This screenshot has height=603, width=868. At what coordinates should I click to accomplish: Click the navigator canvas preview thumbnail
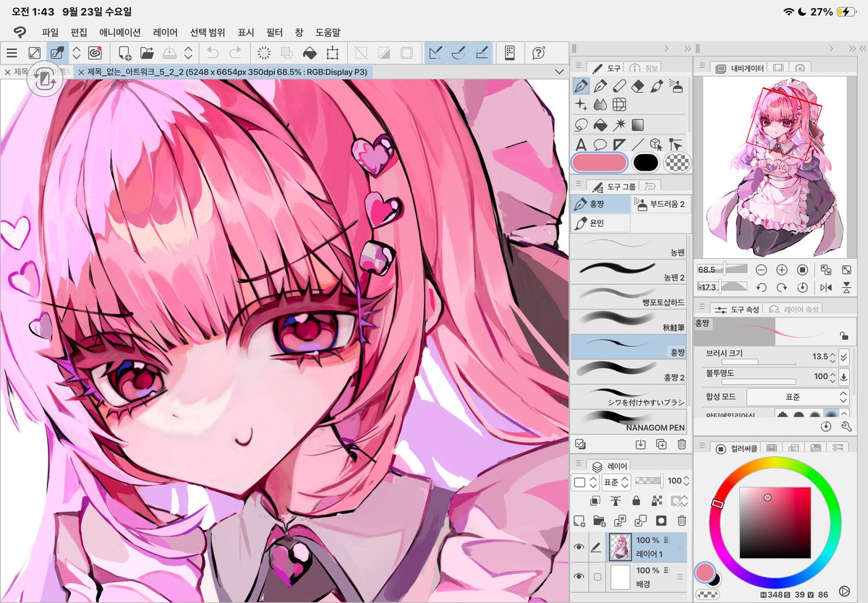pos(775,167)
